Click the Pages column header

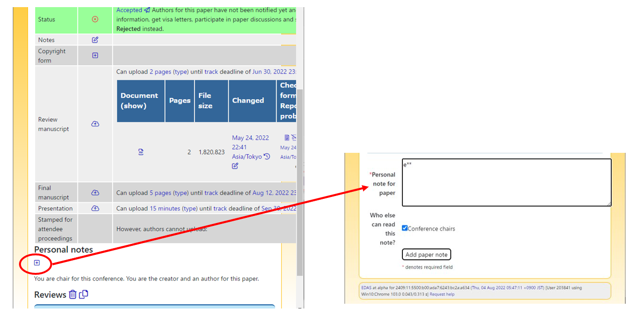180,101
